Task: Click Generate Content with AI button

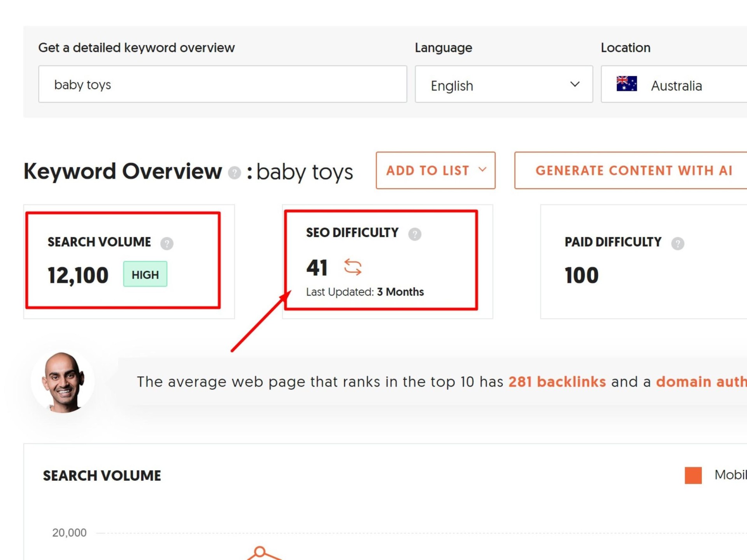Action: (633, 171)
